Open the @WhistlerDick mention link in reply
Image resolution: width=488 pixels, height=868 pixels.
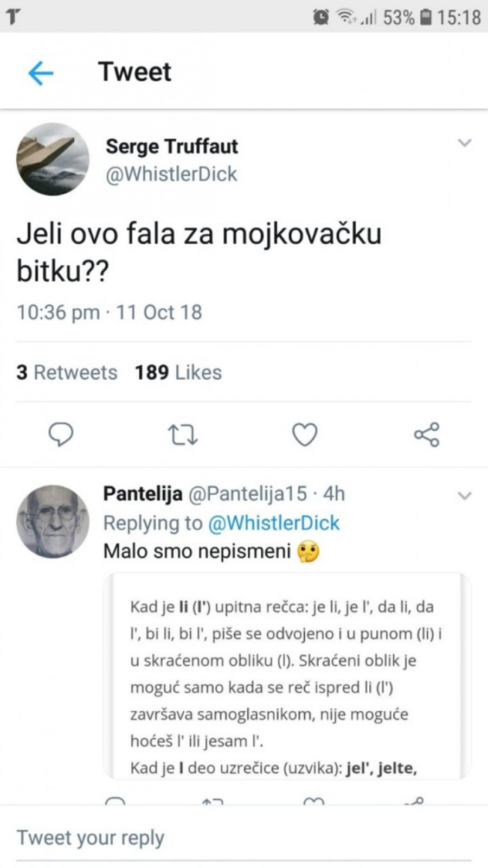pyautogui.click(x=274, y=523)
